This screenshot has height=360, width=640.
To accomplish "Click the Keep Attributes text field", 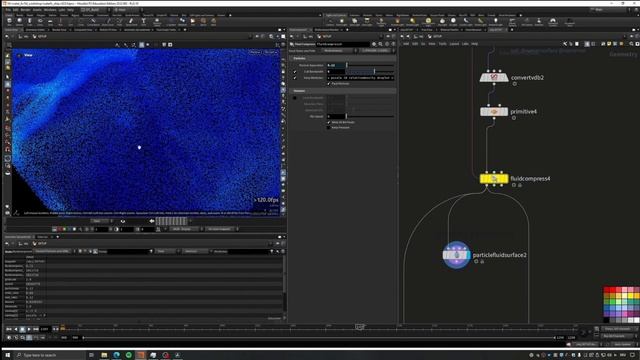I will point(361,78).
